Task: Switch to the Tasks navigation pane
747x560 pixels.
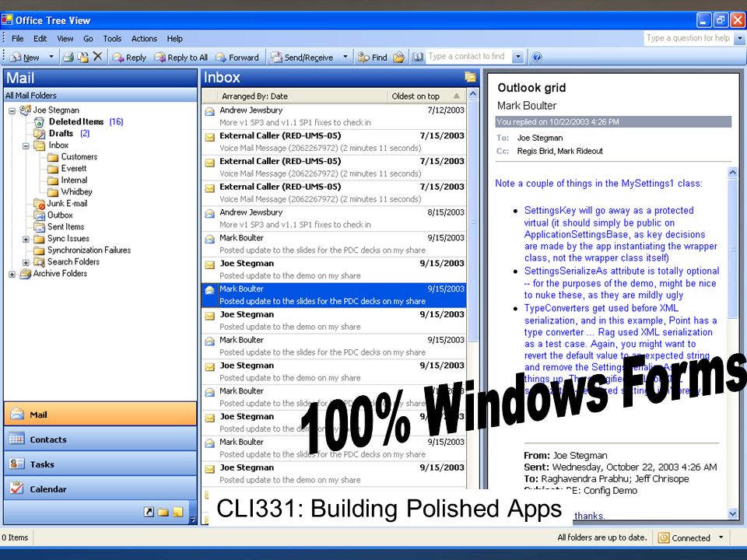Action: coord(100,464)
